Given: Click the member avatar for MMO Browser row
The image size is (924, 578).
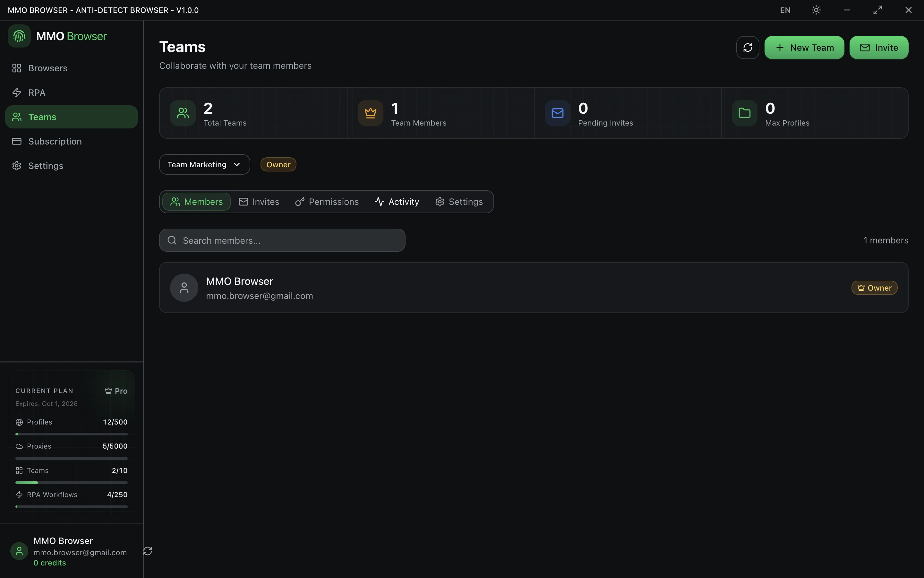Looking at the screenshot, I should tap(184, 287).
